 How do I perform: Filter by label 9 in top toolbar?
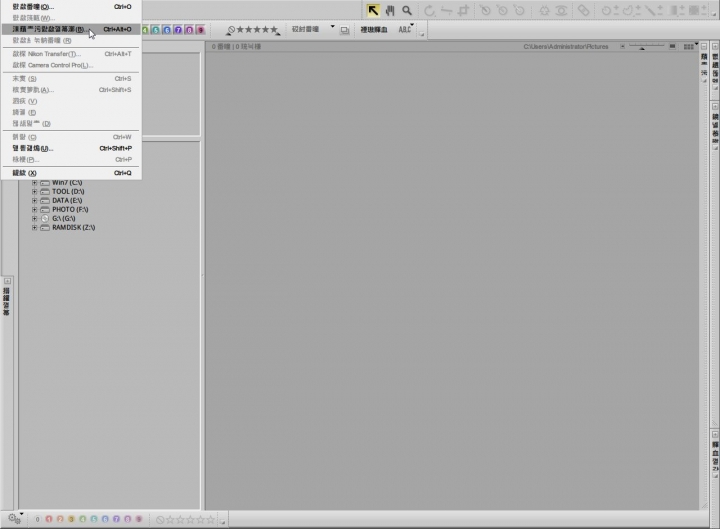(200, 30)
